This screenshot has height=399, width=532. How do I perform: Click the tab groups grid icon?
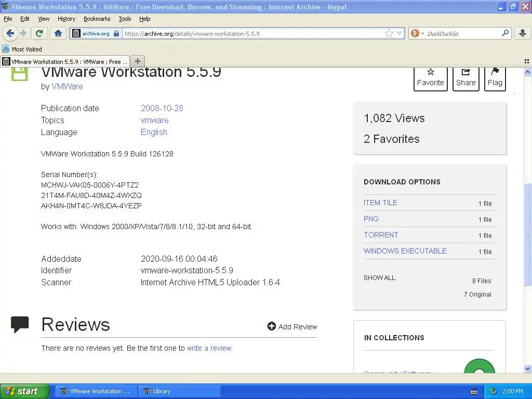527,61
